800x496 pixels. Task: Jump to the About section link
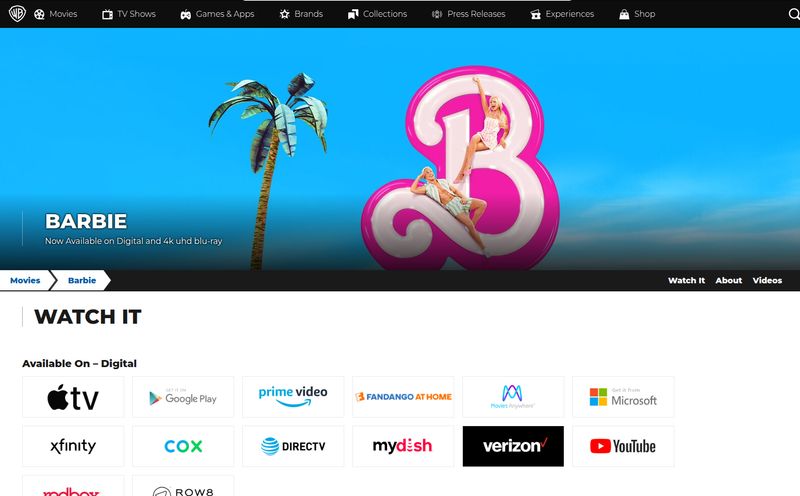[729, 280]
